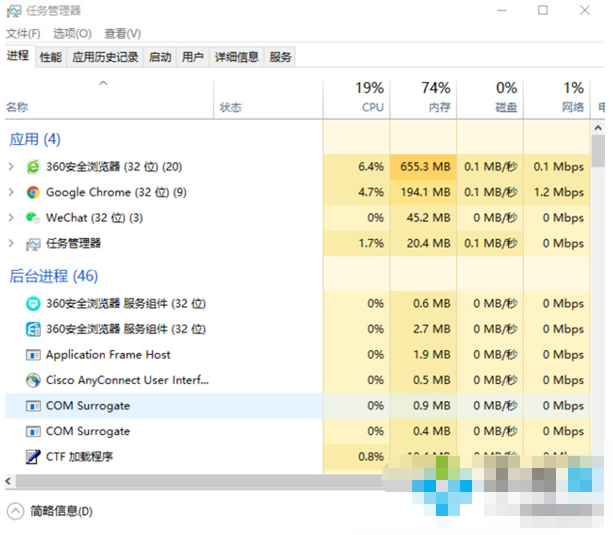Click the WeChat process icon
The image size is (613, 535).
point(33,218)
